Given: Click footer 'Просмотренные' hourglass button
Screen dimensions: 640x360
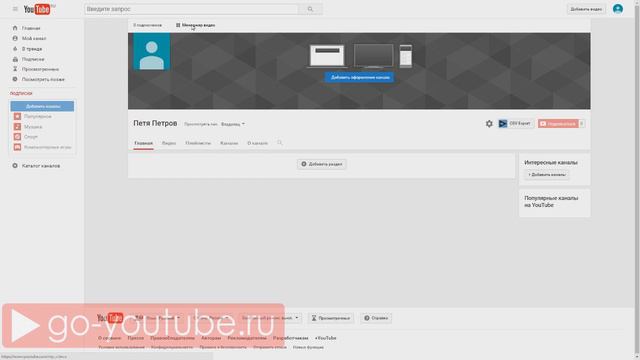Looking at the screenshot, I should (331, 318).
